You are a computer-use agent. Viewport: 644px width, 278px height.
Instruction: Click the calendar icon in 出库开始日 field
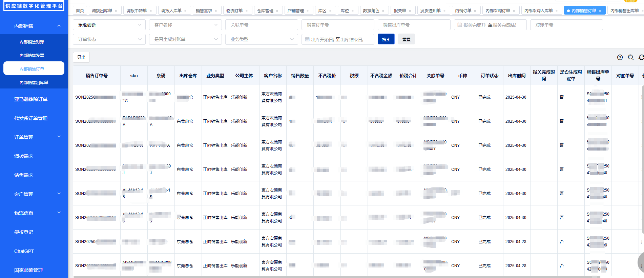307,39
